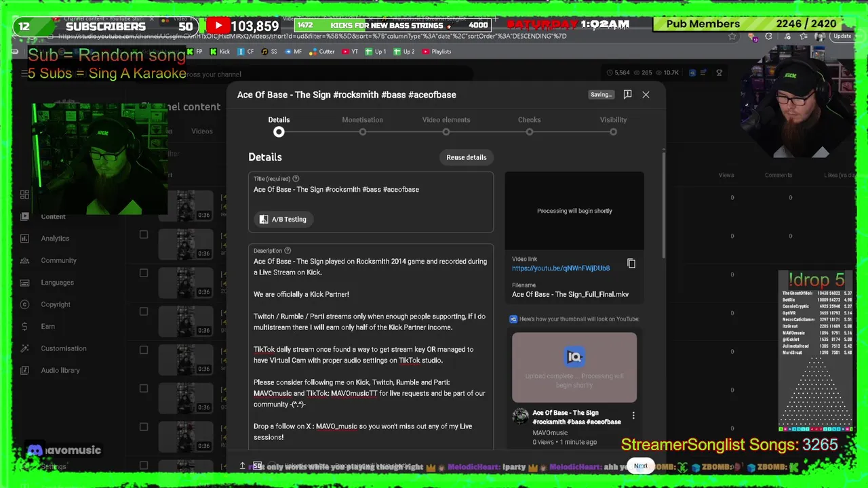Click the browser Update button
Viewport: 868px width, 488px height.
[x=842, y=37]
